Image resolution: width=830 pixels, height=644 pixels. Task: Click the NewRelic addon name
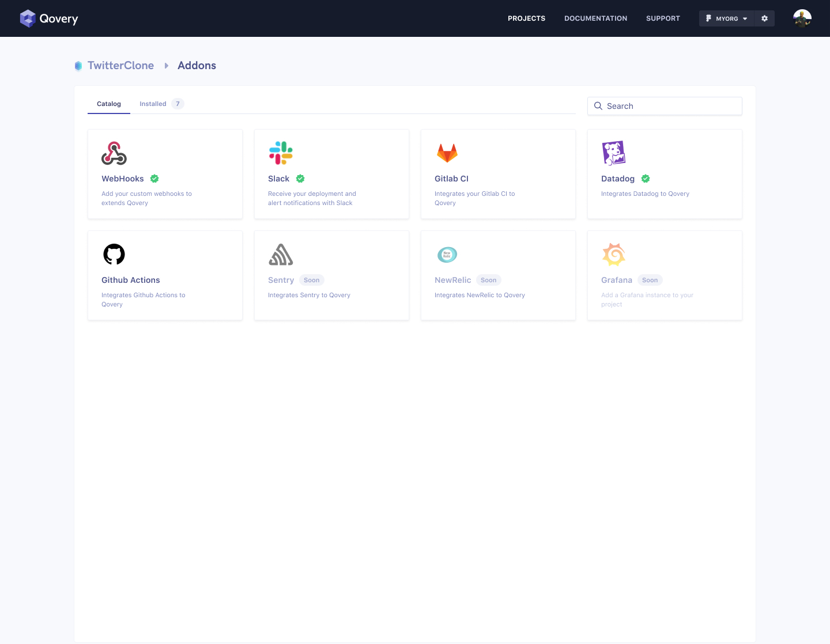pos(452,280)
